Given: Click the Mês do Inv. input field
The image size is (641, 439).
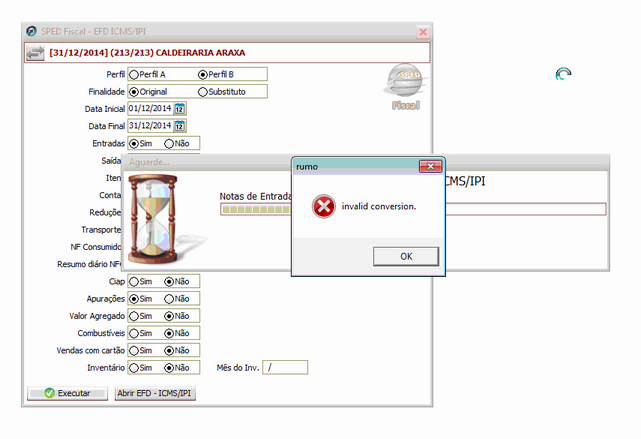Looking at the screenshot, I should pos(285,367).
